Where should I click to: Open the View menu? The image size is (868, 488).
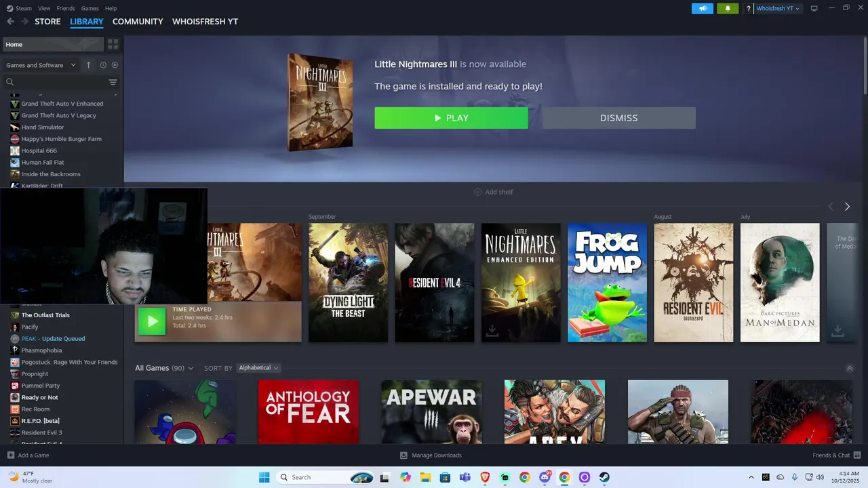tap(44, 8)
